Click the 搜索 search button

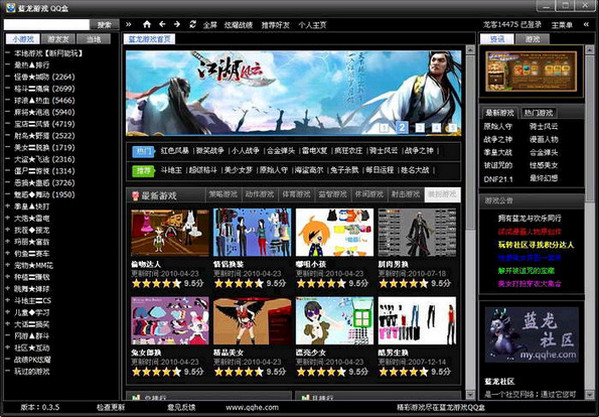point(105,25)
